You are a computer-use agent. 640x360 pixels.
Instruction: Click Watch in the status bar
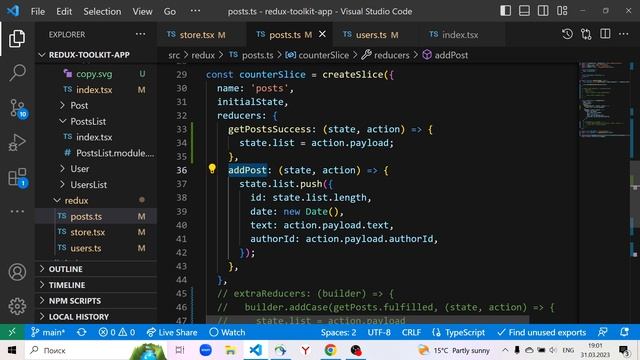(227, 332)
